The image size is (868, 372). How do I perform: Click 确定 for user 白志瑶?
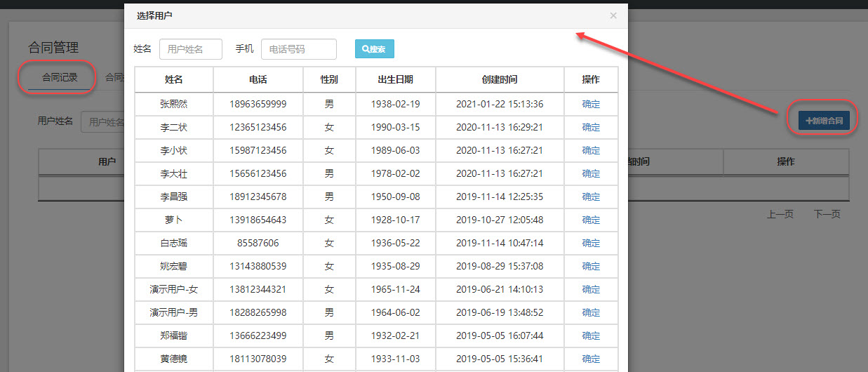[x=591, y=243]
